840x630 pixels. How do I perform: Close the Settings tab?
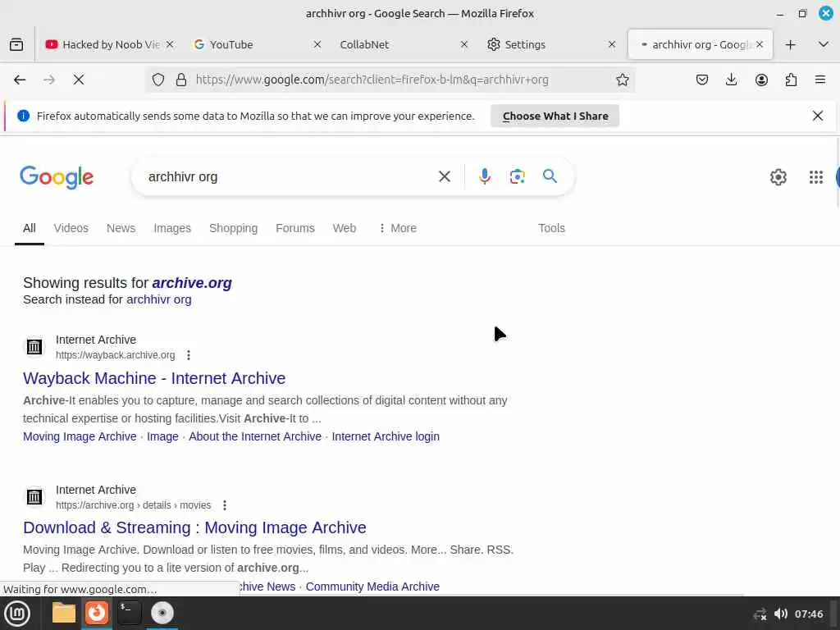612,44
